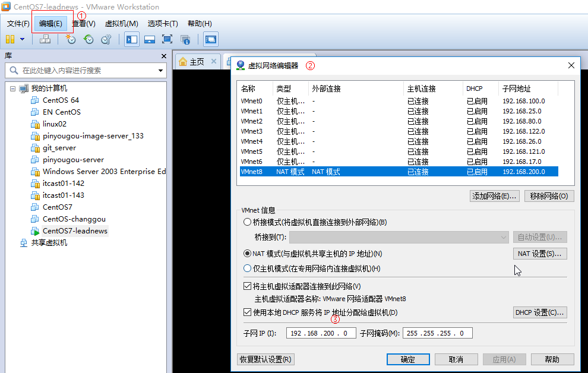This screenshot has height=373, width=588.
Task: Select the 仅主机模式 radio button
Action: click(247, 268)
